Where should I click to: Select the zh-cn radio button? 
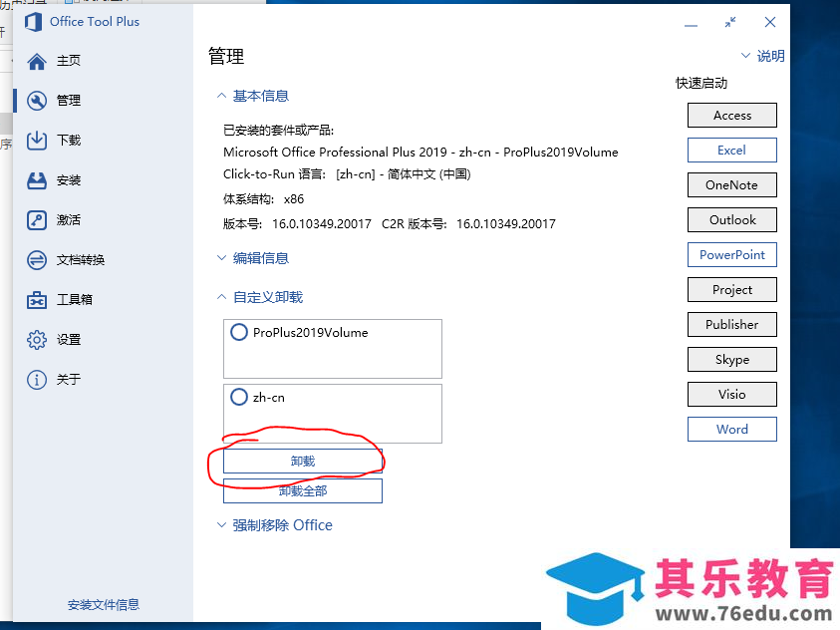tap(239, 397)
